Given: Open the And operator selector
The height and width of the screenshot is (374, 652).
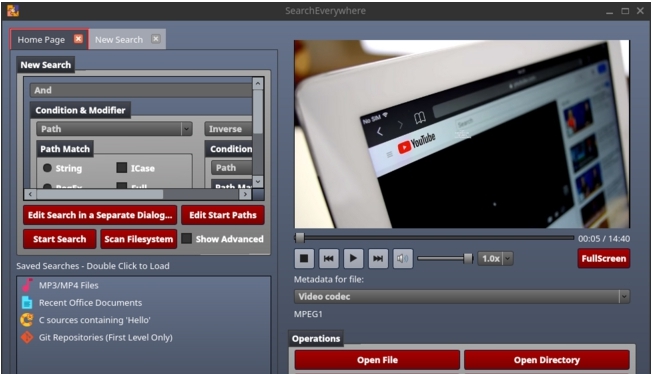Looking at the screenshot, I should 141,90.
